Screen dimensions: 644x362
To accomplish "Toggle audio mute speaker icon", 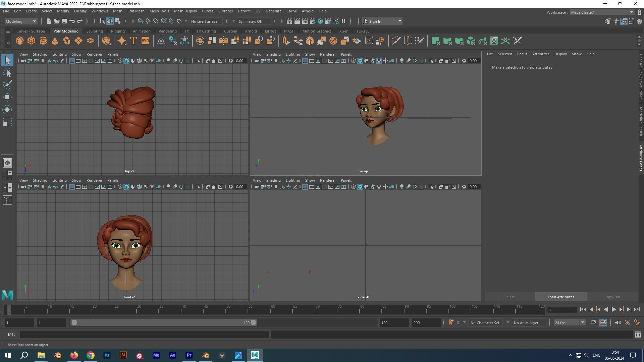I will (618, 322).
